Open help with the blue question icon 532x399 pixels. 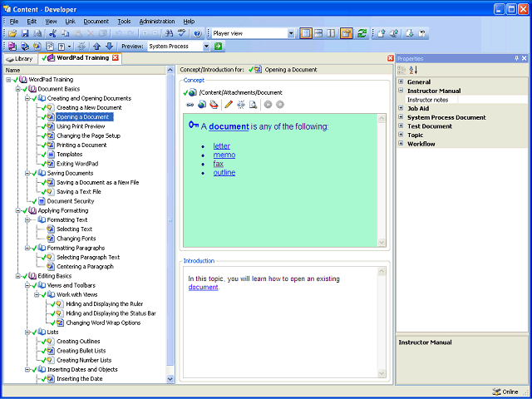point(198,33)
